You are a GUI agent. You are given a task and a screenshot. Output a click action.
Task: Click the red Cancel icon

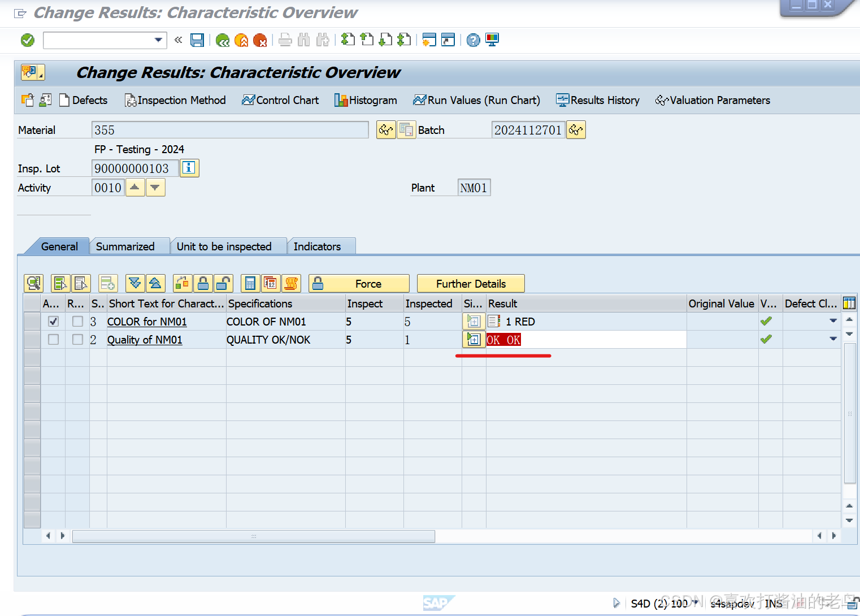[x=260, y=40]
